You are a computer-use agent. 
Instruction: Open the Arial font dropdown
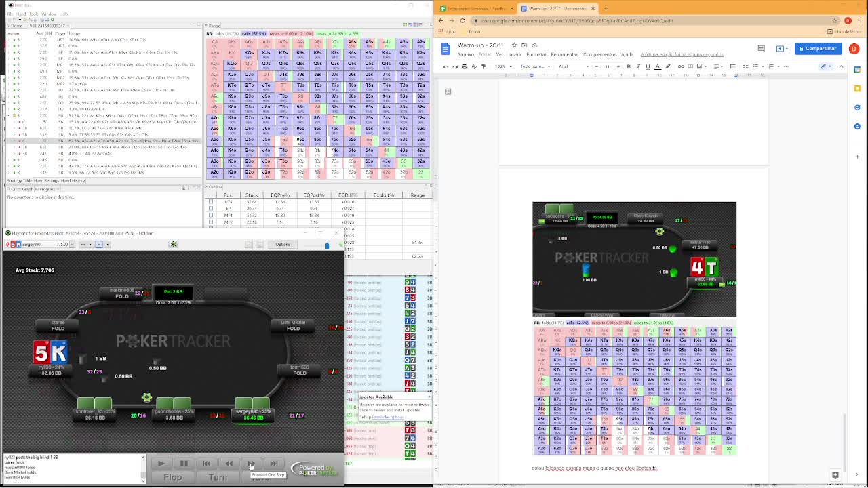click(574, 66)
